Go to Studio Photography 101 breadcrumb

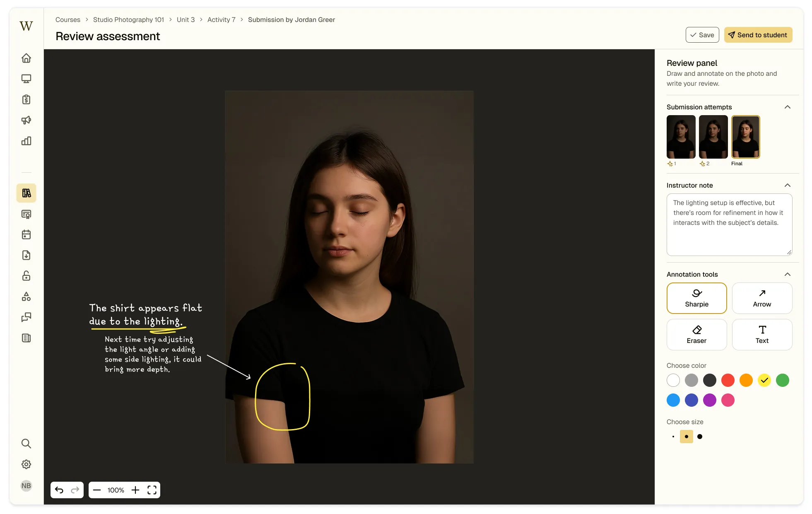click(128, 19)
